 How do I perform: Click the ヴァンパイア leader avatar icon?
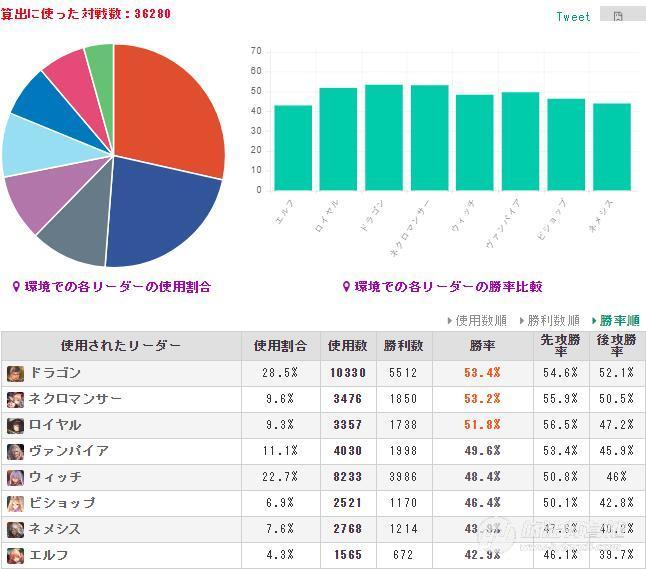[x=15, y=452]
